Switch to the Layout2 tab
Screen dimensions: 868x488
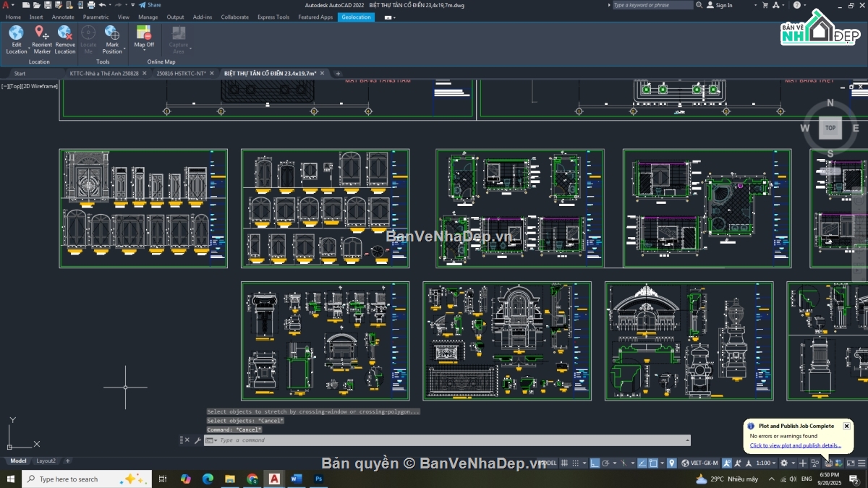(46, 461)
